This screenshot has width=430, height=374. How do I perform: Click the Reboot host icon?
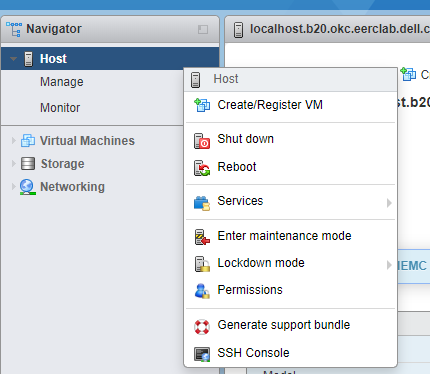202,168
